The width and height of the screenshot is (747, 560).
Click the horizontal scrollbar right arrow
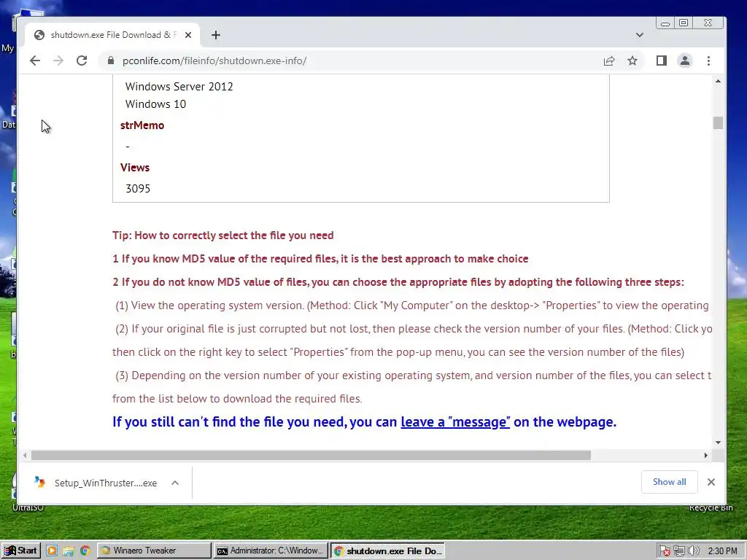pos(705,455)
